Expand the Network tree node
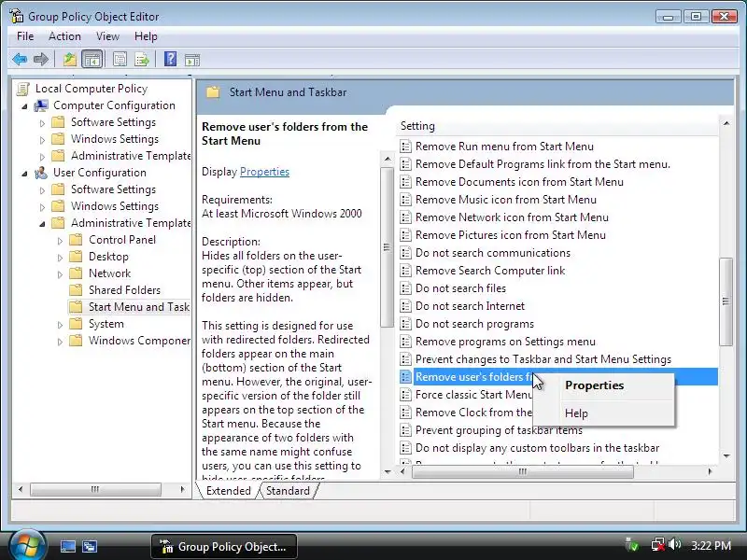Screen dimensions: 747x560 tap(60, 274)
